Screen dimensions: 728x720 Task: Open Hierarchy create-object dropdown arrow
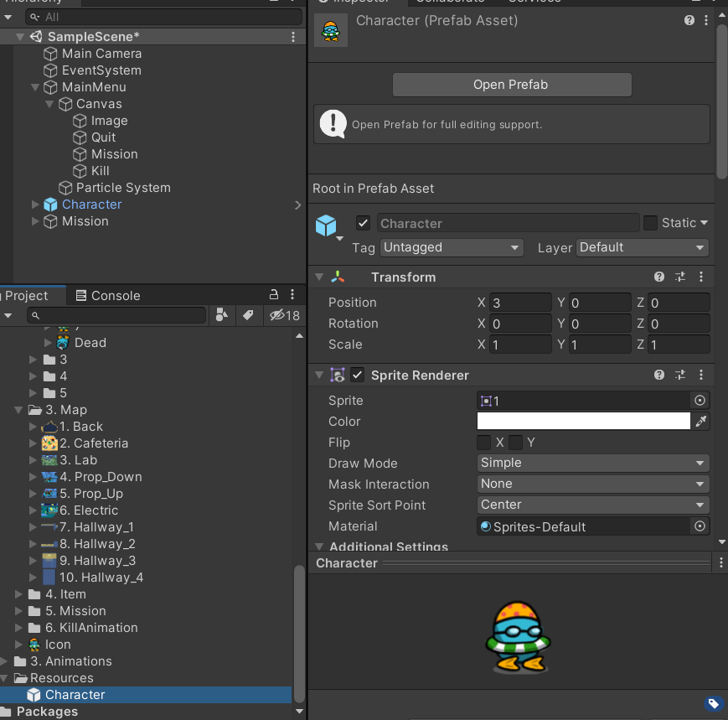tap(8, 18)
